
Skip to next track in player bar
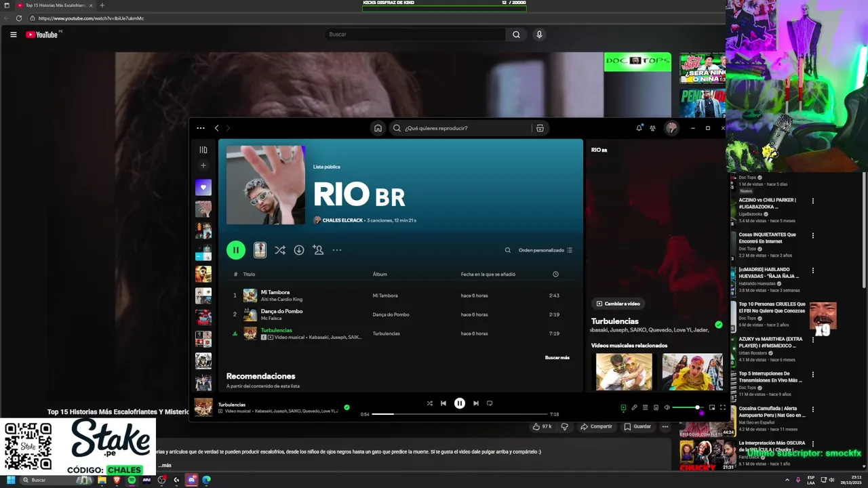point(476,403)
